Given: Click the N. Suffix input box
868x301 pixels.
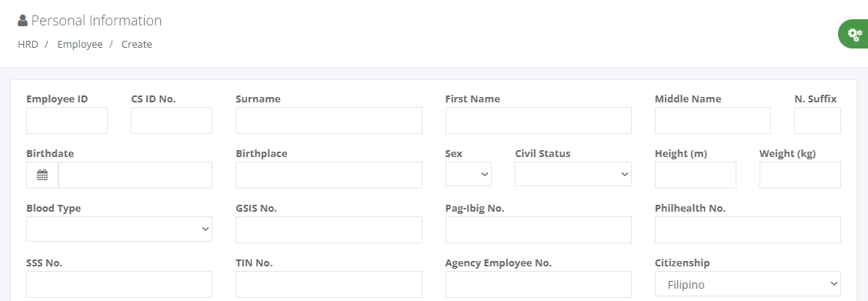Looking at the screenshot, I should click(818, 121).
